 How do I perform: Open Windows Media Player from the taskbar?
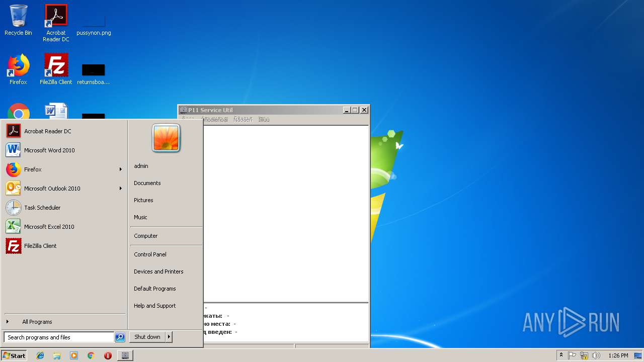click(74, 355)
